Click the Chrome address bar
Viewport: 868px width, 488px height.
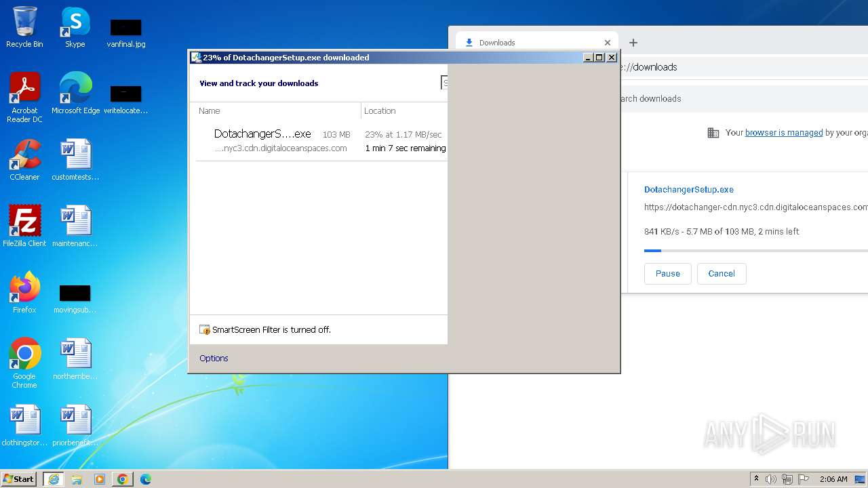[743, 67]
